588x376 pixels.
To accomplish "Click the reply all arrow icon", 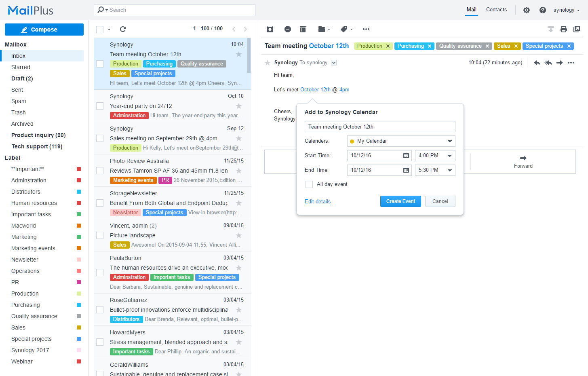I will [x=548, y=63].
